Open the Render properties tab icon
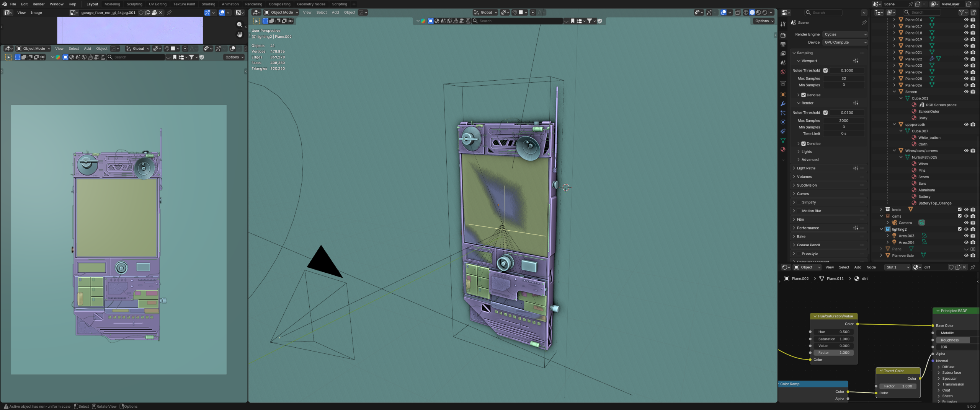This screenshot has height=410, width=980. coord(783,35)
